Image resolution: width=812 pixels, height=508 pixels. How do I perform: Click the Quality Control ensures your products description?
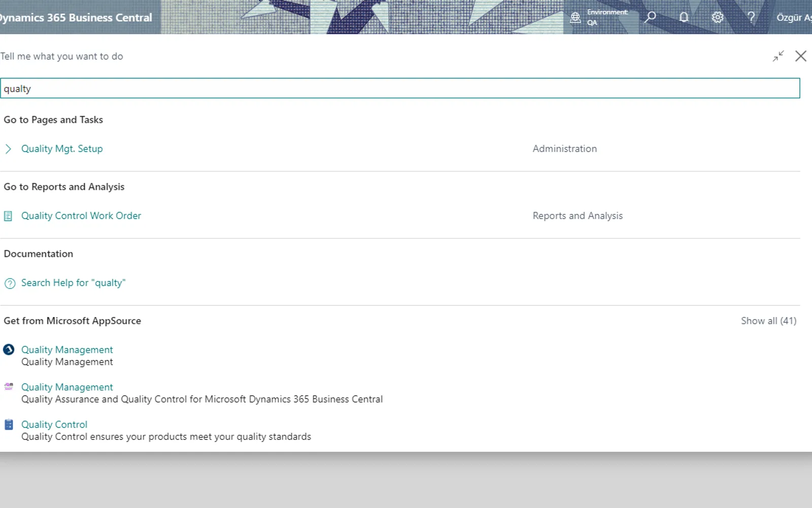pos(166,437)
